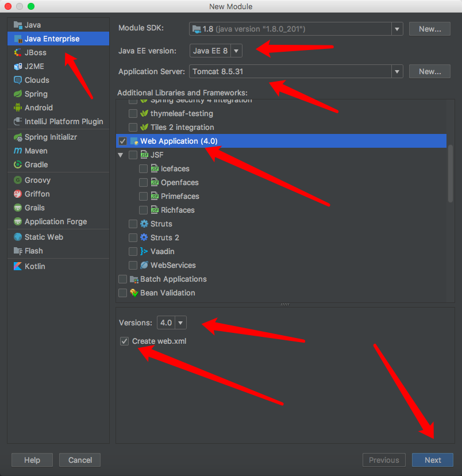Click the Web Application framework icon
The image size is (462, 476).
[x=134, y=141]
